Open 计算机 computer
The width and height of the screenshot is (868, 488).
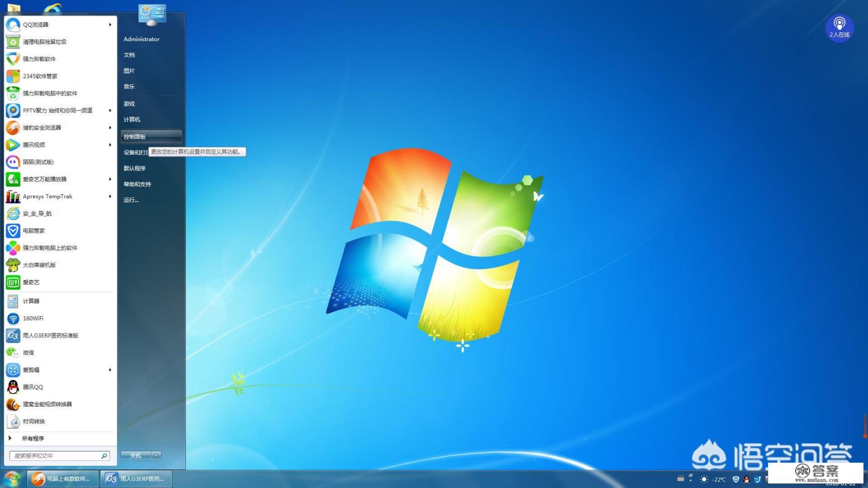click(x=132, y=119)
